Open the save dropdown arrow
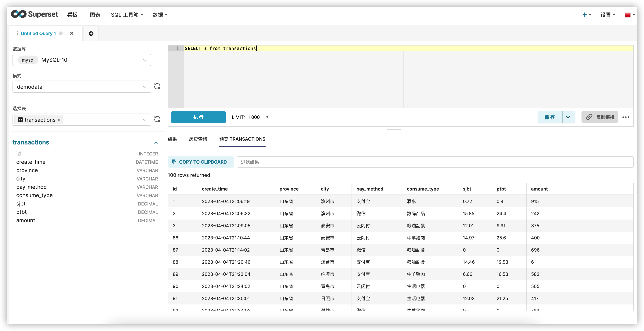The image size is (644, 331). coord(568,117)
